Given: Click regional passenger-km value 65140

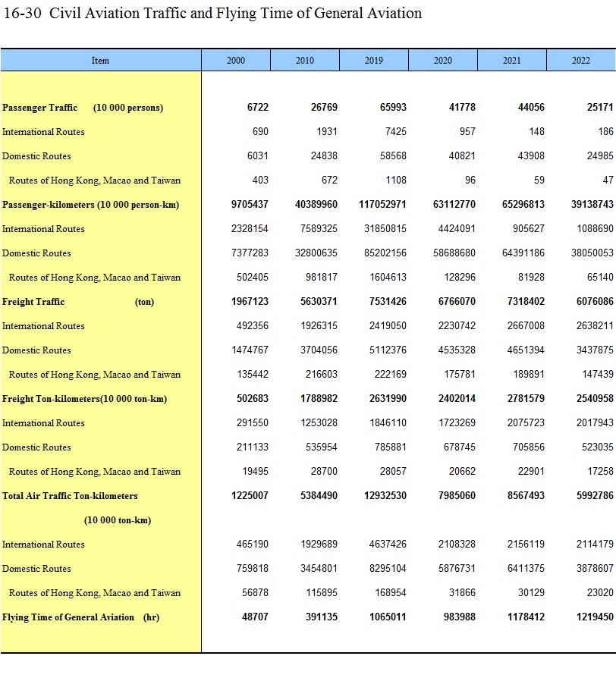Looking at the screenshot, I should click(600, 277).
